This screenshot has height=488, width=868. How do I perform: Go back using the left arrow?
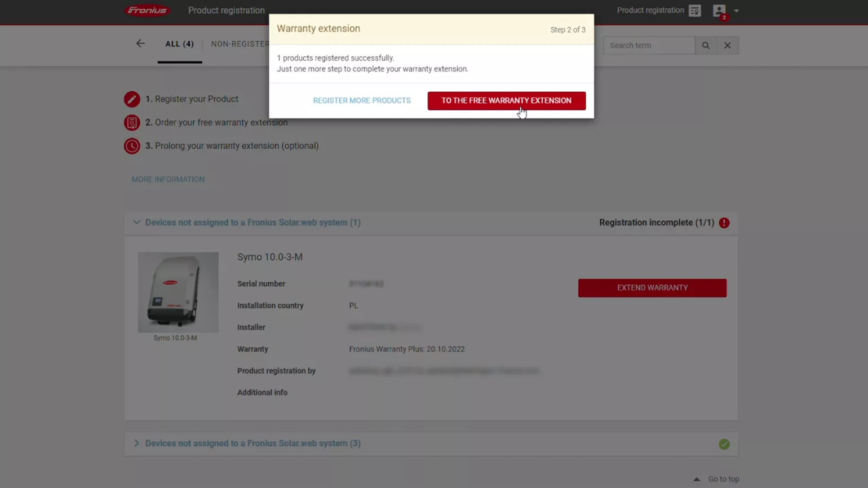pyautogui.click(x=140, y=43)
